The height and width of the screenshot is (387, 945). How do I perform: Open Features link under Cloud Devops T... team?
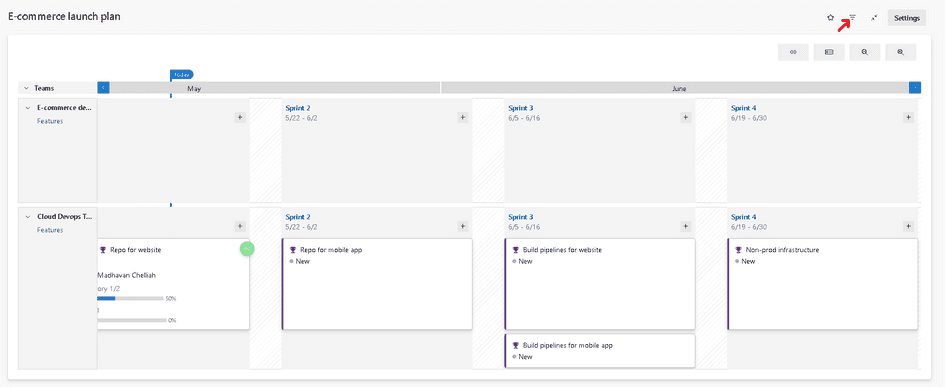point(50,230)
